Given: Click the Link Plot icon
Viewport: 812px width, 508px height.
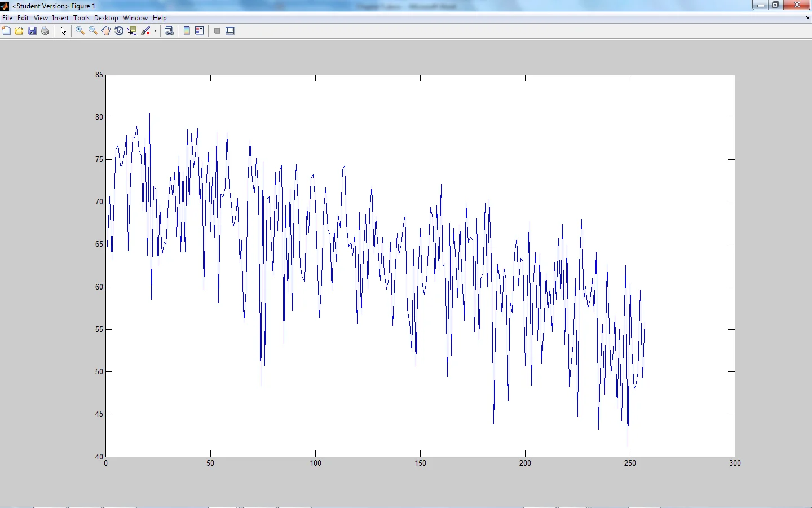Looking at the screenshot, I should pyautogui.click(x=169, y=31).
